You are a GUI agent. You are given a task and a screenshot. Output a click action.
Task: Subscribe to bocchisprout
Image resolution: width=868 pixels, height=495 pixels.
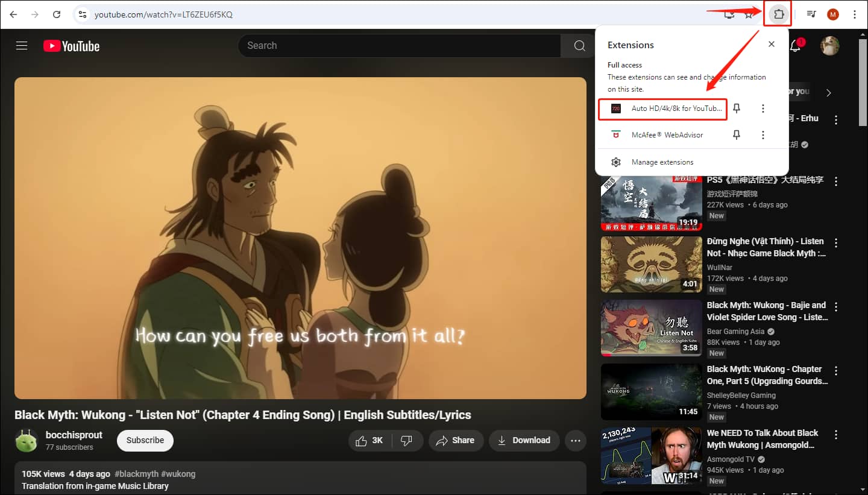pyautogui.click(x=145, y=441)
